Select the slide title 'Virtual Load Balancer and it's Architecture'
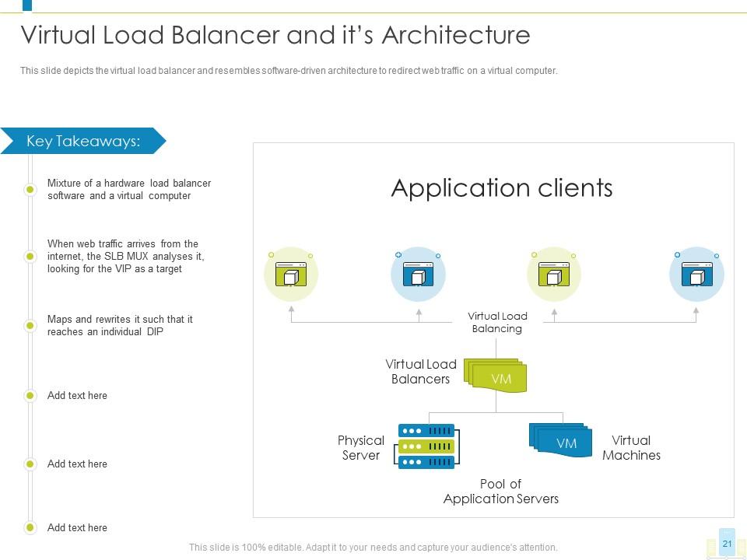Screen dimensions: 747x560 (275, 35)
